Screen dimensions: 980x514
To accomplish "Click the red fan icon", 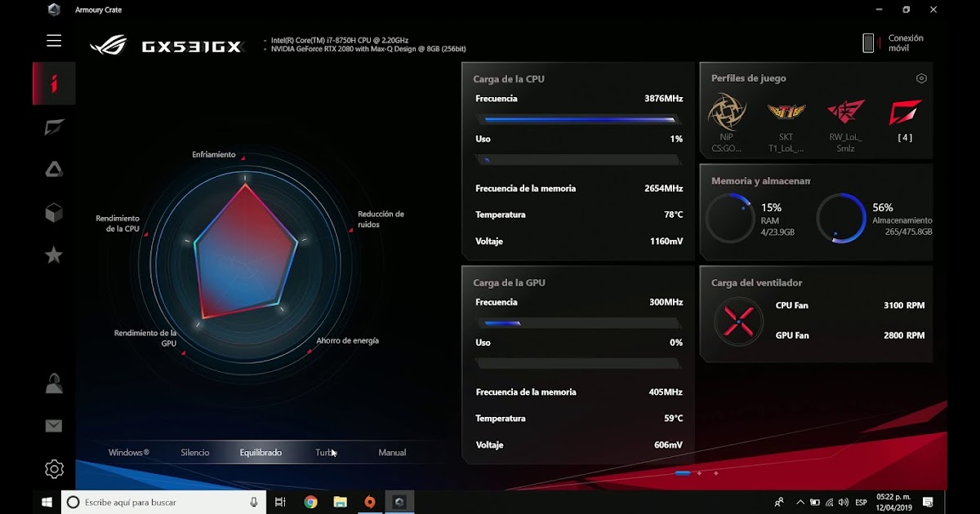I will [x=738, y=321].
